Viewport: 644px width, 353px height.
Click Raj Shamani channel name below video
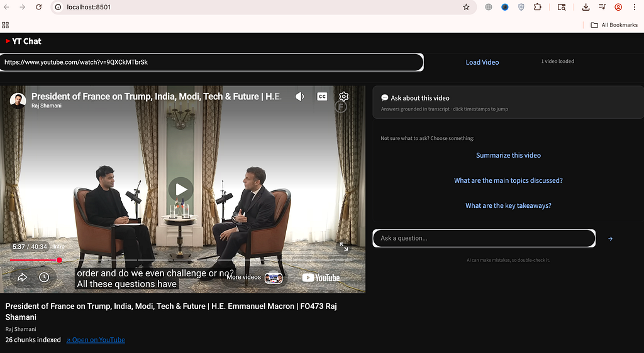coord(21,329)
